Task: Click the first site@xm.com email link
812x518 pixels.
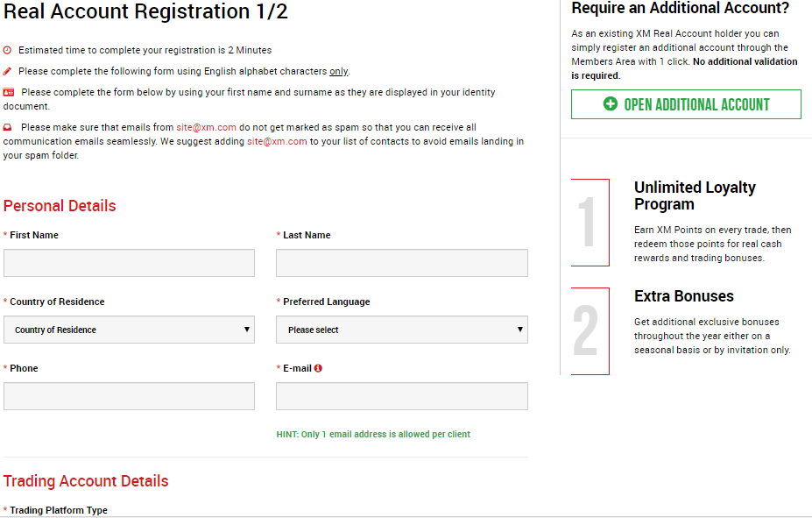Action: click(x=206, y=127)
